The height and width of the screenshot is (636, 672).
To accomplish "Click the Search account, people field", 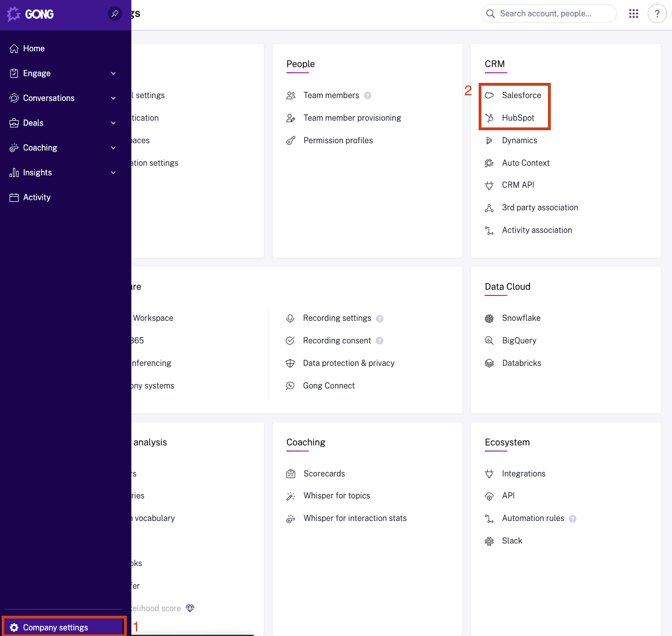I will pyautogui.click(x=549, y=14).
